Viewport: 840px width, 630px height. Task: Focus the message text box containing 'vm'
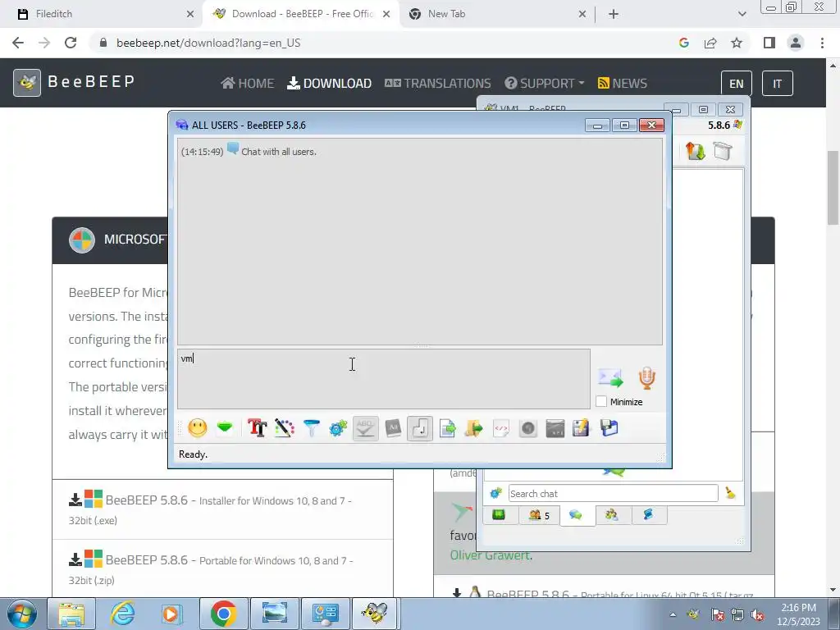click(384, 379)
